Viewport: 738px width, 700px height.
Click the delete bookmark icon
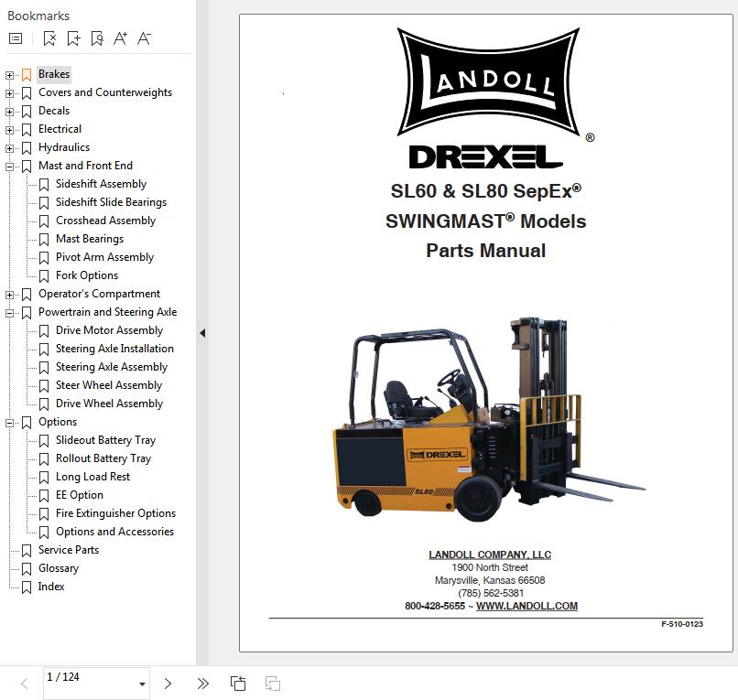tap(49, 38)
